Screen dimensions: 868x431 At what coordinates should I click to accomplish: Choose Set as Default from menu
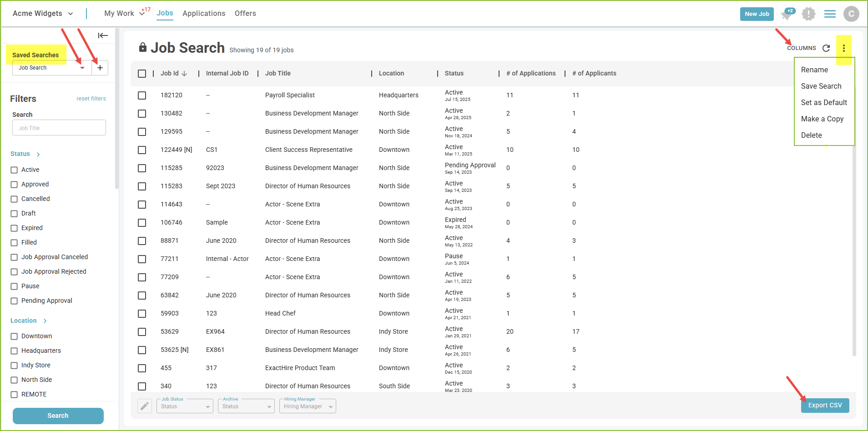823,103
